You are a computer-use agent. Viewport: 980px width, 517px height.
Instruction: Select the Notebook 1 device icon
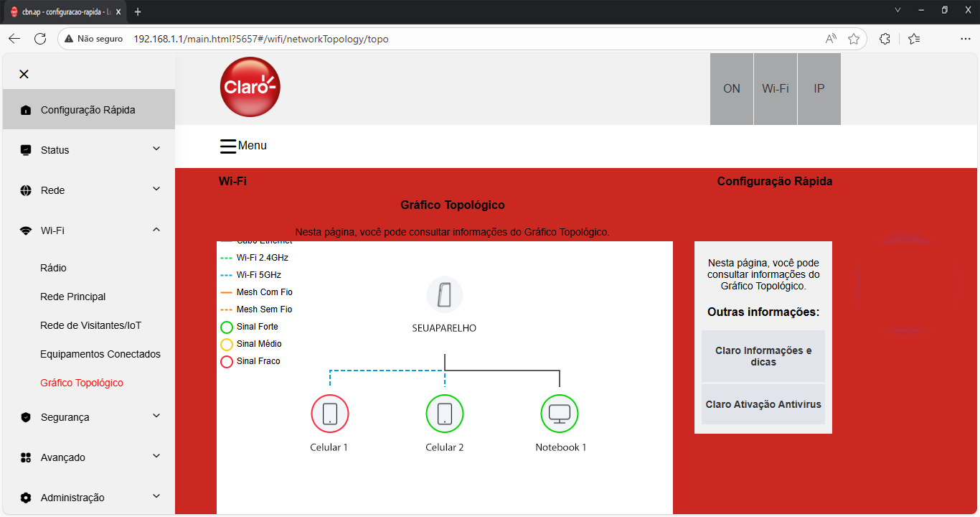(559, 414)
